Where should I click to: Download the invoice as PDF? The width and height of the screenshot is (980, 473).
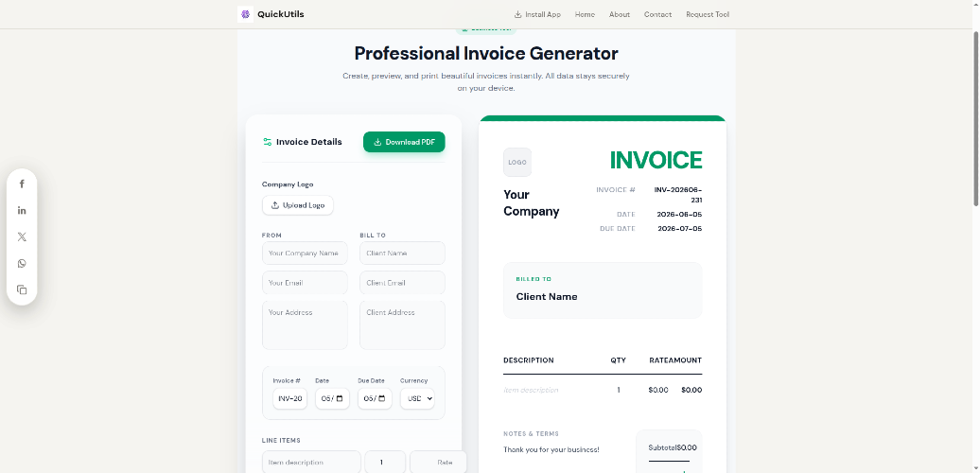[x=404, y=142]
